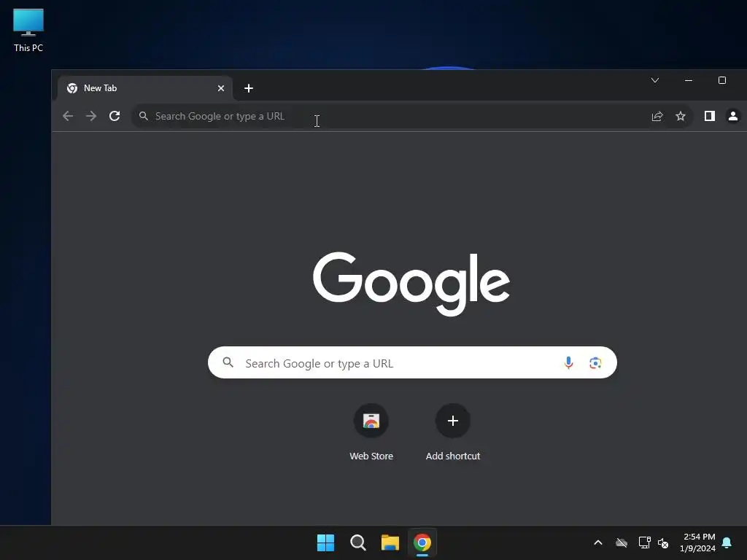
Task: Click the muted volume tray icon
Action: click(663, 542)
